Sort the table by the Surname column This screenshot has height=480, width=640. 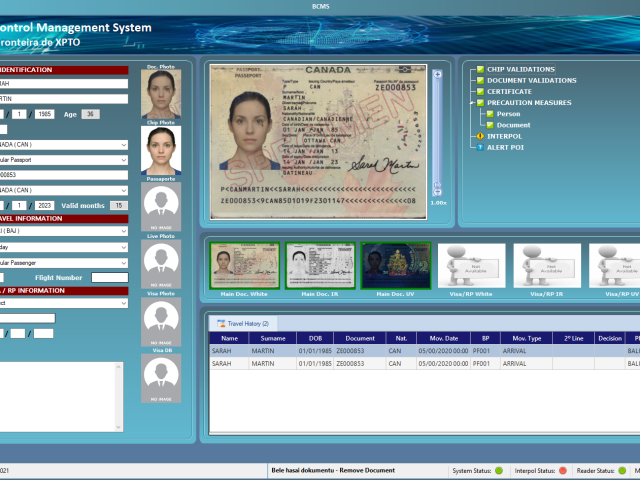(273, 338)
